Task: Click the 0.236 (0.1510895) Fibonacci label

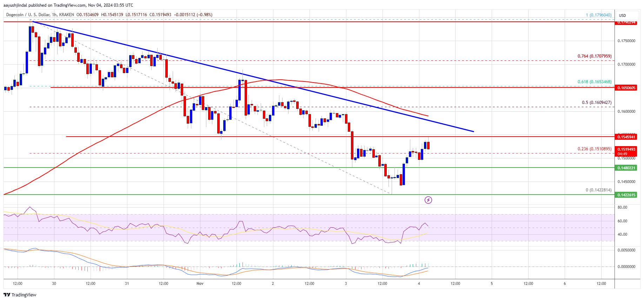Action: coord(595,149)
